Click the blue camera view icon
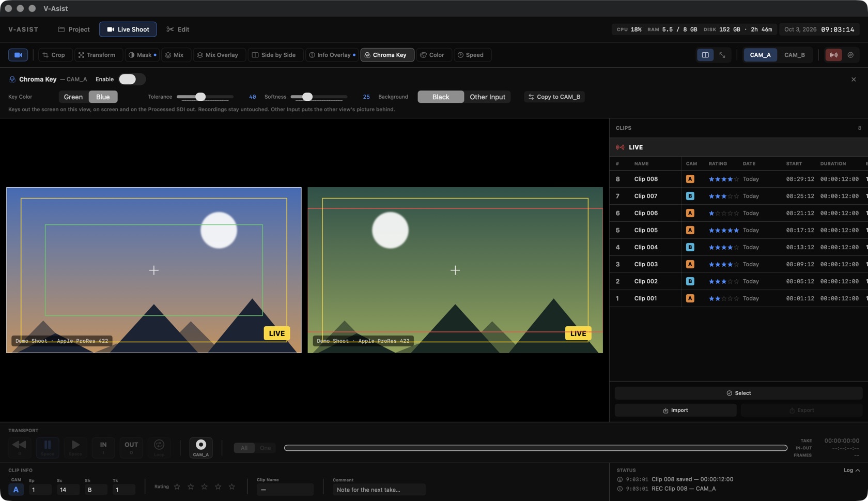 coord(18,55)
